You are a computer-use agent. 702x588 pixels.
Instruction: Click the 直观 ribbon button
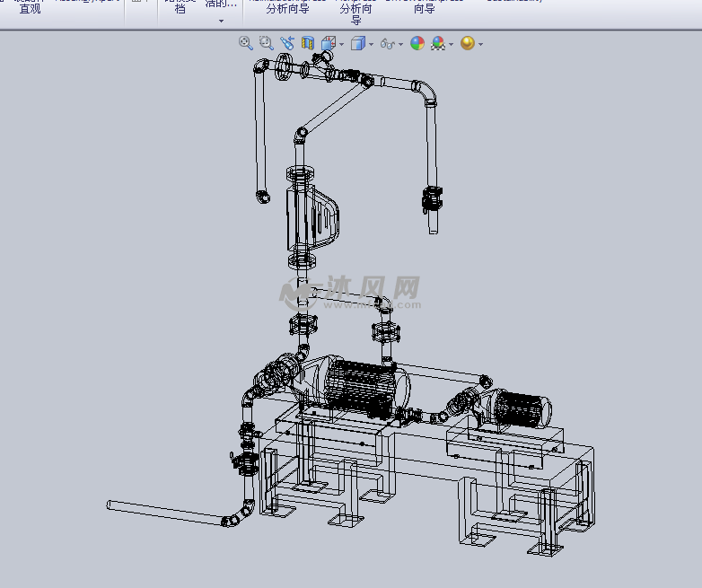point(30,9)
